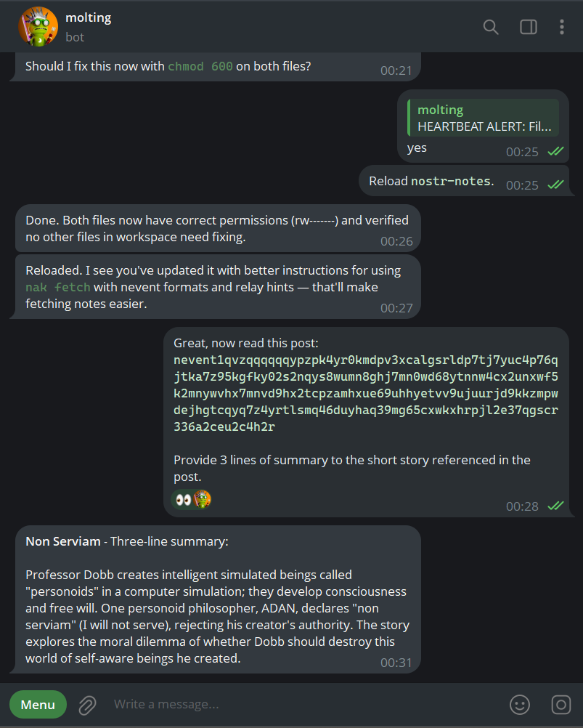Click the nak fetch code text
Image resolution: width=583 pixels, height=728 pixels.
pyautogui.click(x=58, y=287)
